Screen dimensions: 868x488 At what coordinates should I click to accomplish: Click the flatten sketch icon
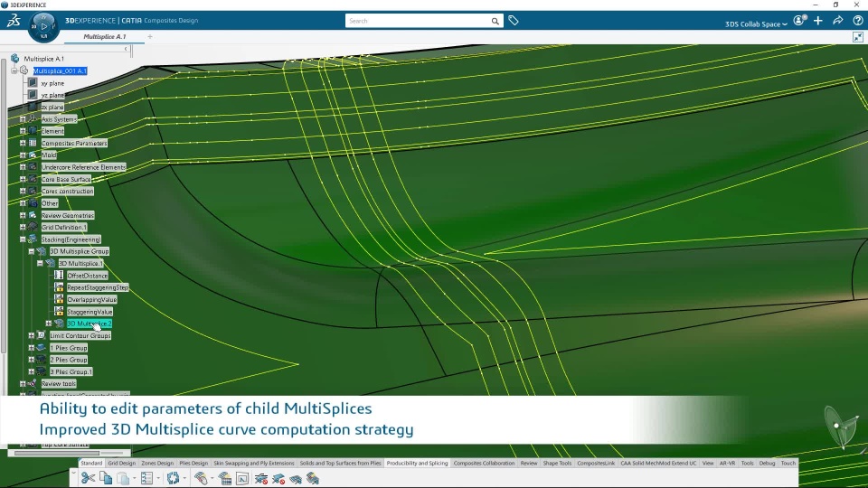tap(242, 479)
